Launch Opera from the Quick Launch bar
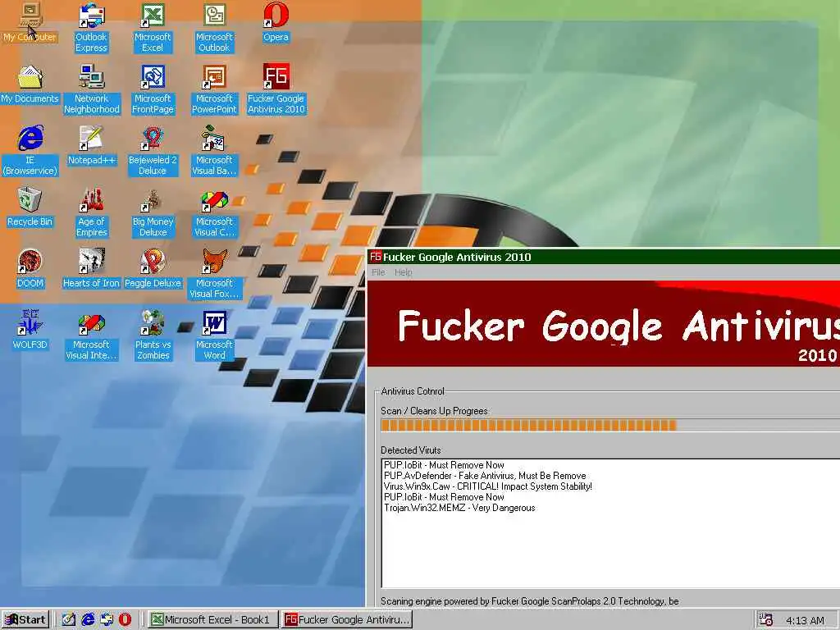This screenshot has width=840, height=630. click(125, 619)
